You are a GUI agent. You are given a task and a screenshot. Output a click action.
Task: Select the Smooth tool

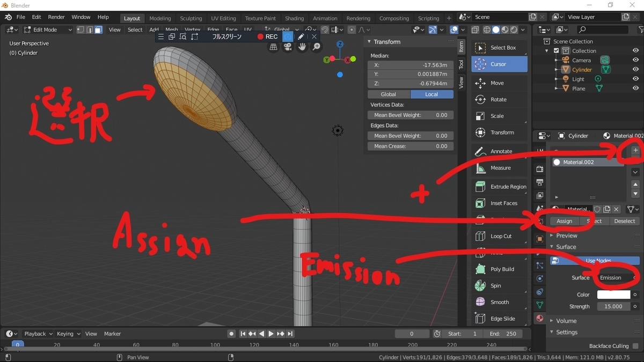pos(499,302)
